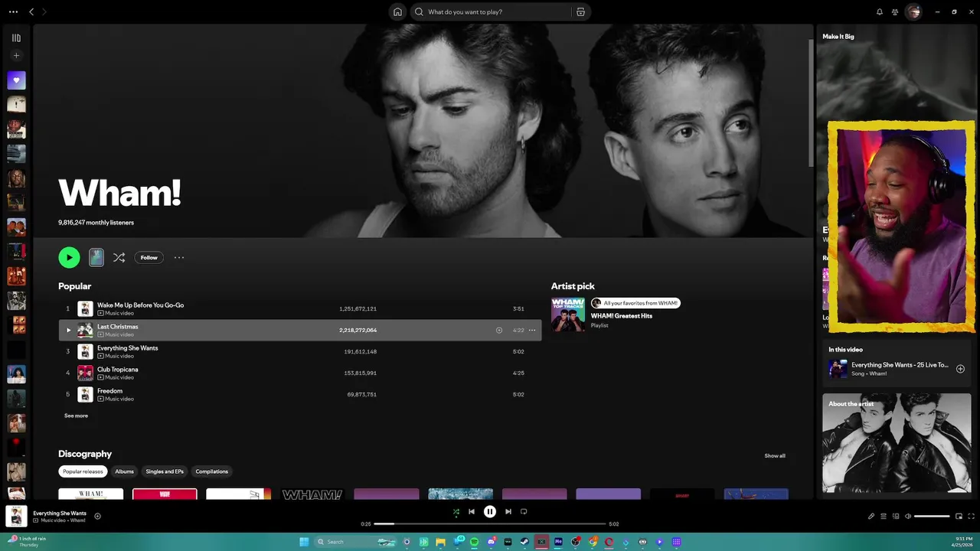Open Everything She Wants - 25 Live song
The image size is (980, 551).
(x=900, y=365)
